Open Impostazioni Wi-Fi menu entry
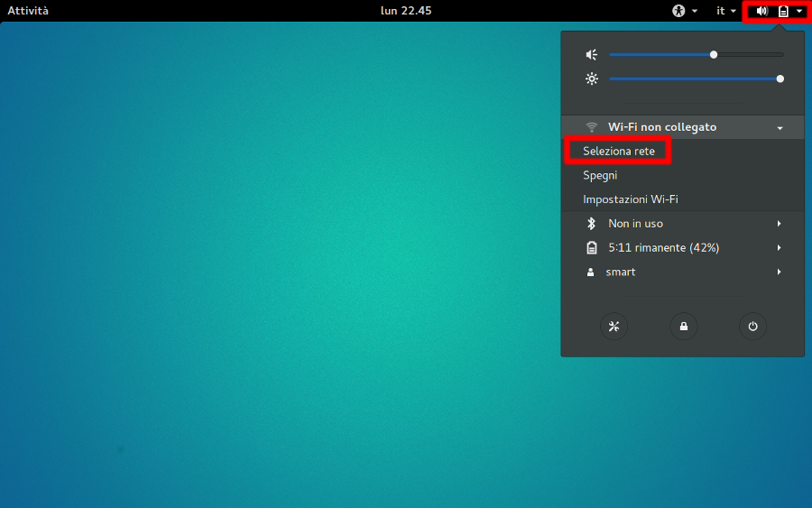 tap(631, 199)
